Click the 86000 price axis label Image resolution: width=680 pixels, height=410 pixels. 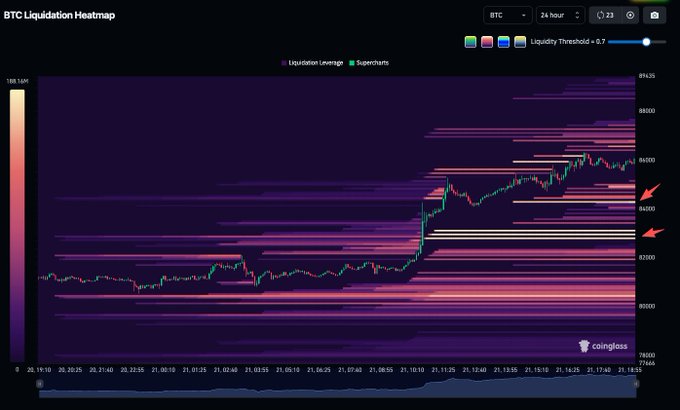coord(647,160)
